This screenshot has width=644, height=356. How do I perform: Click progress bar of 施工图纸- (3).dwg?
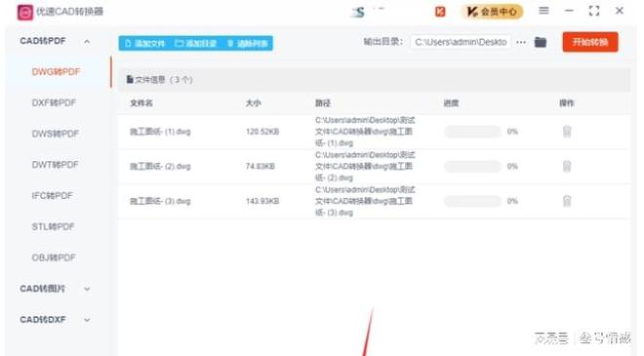(x=472, y=201)
